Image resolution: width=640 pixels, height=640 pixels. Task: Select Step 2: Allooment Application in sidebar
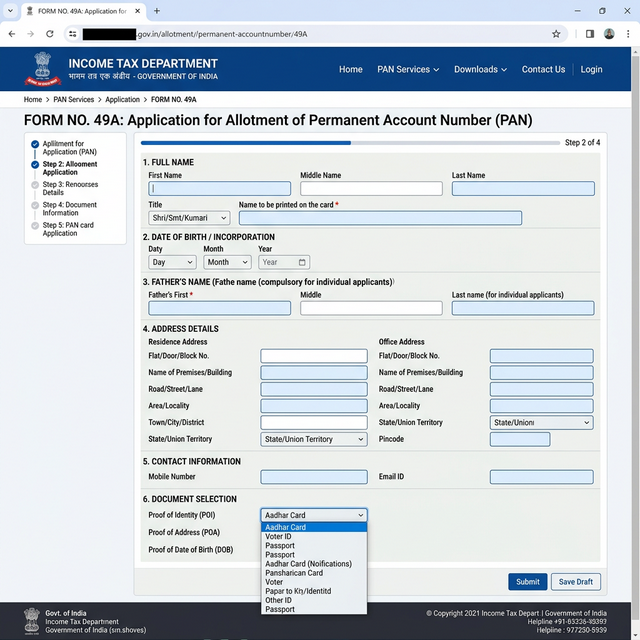(70, 168)
